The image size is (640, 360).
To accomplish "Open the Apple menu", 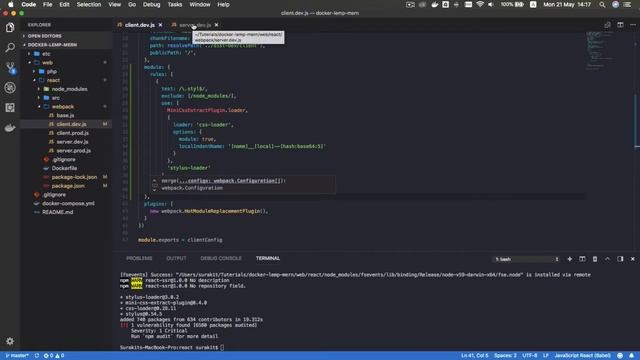I will 11,4.
